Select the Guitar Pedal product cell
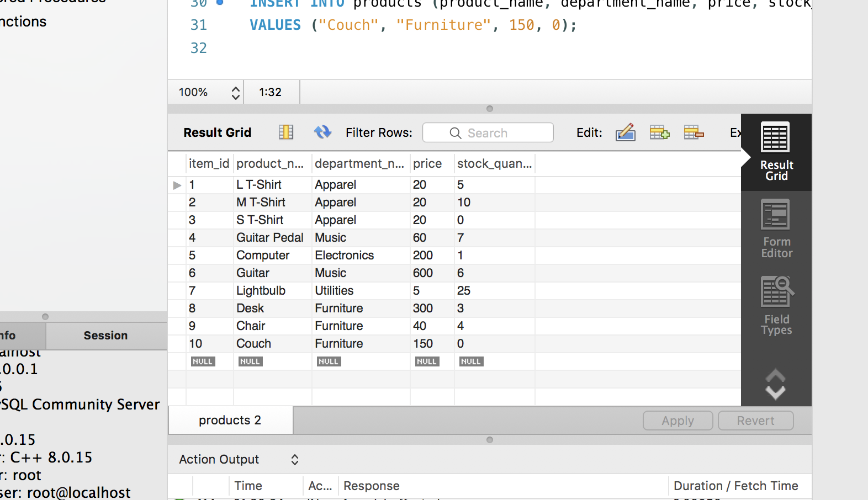868x500 pixels. point(272,238)
